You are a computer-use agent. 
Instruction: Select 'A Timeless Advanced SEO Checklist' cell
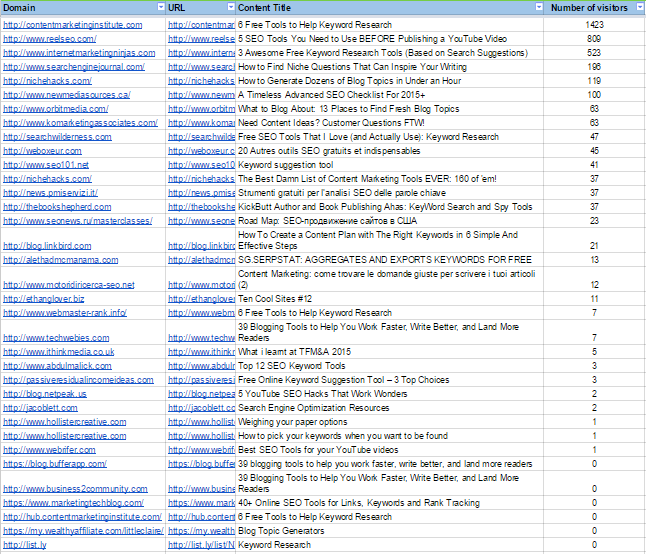tap(389, 95)
